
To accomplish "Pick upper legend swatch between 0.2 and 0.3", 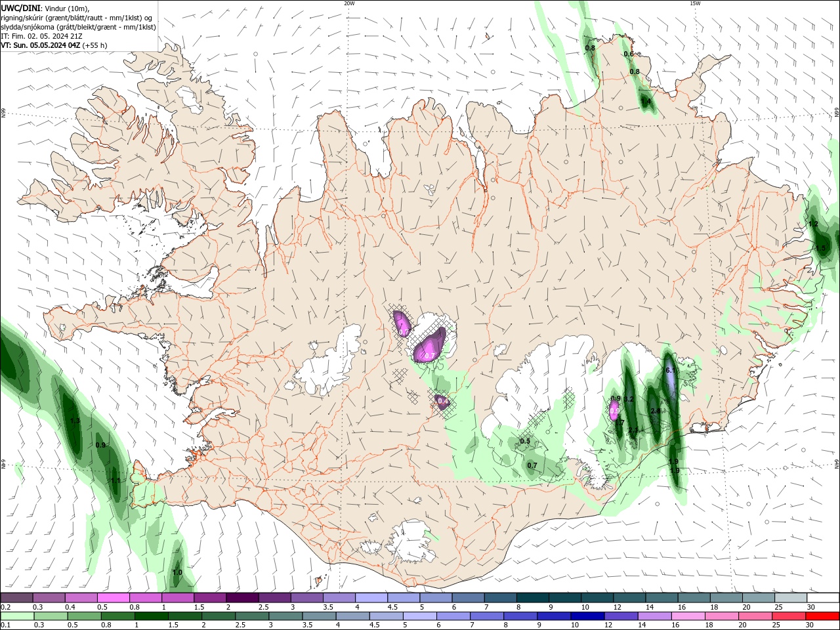I will [x=16, y=598].
